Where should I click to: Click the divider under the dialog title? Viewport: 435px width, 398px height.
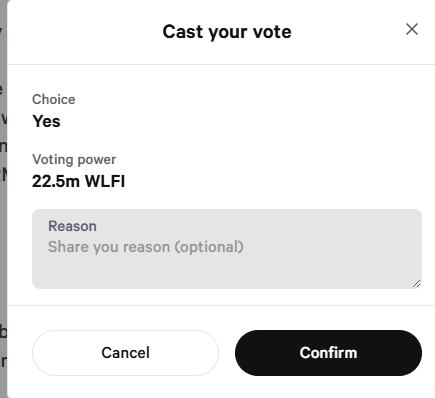click(221, 64)
